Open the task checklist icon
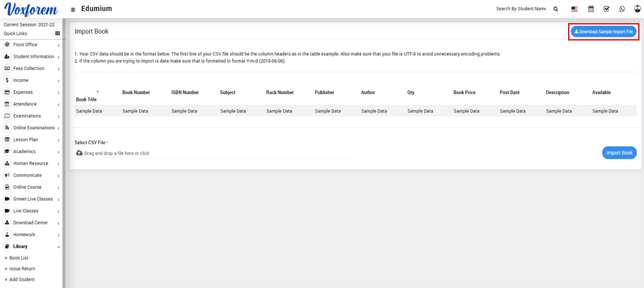The width and height of the screenshot is (644, 288). [x=606, y=9]
